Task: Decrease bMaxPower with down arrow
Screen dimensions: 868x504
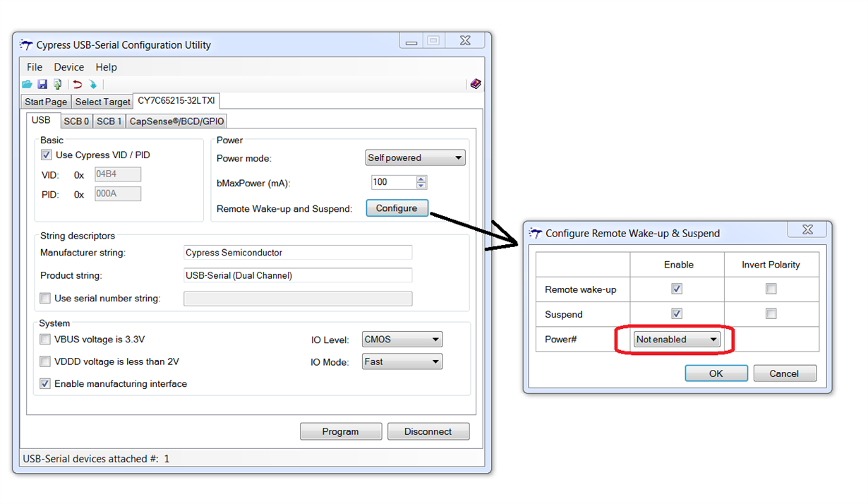Action: tap(421, 186)
